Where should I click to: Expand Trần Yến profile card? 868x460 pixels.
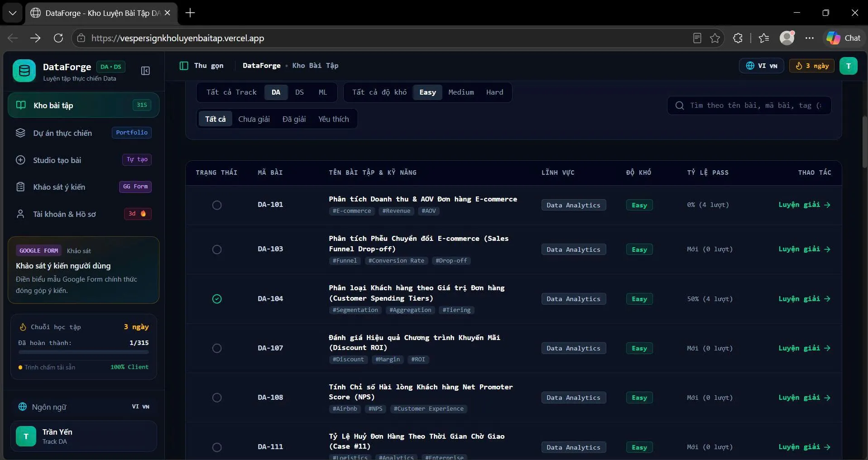(84, 436)
